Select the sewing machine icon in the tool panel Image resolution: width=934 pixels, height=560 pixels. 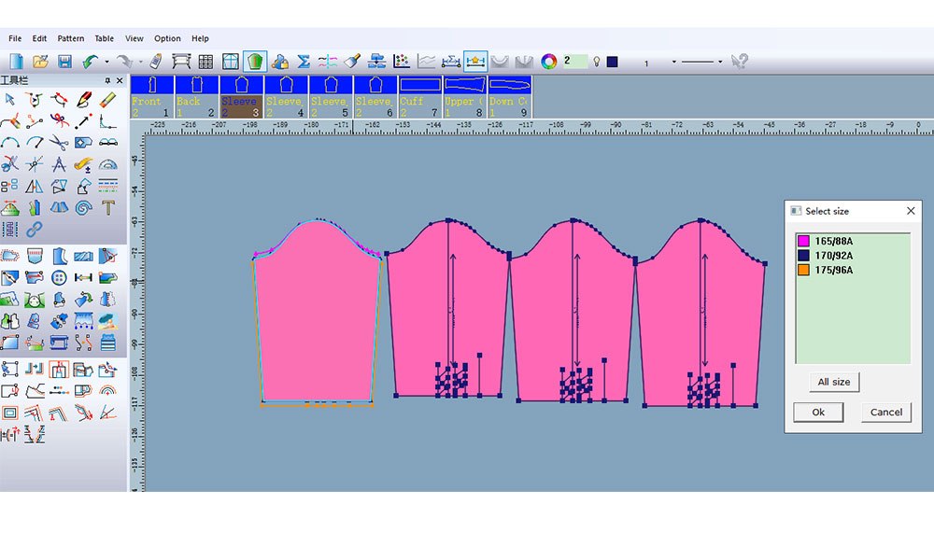(x=58, y=341)
